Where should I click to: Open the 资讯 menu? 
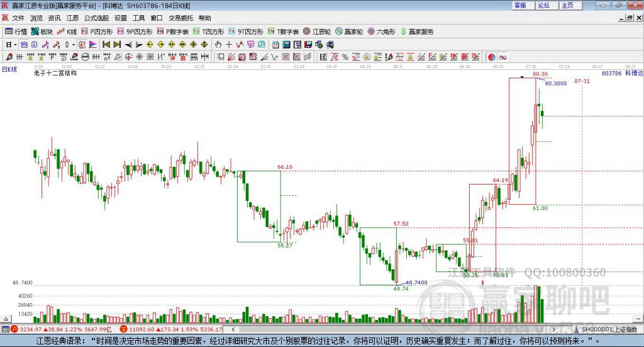click(54, 18)
